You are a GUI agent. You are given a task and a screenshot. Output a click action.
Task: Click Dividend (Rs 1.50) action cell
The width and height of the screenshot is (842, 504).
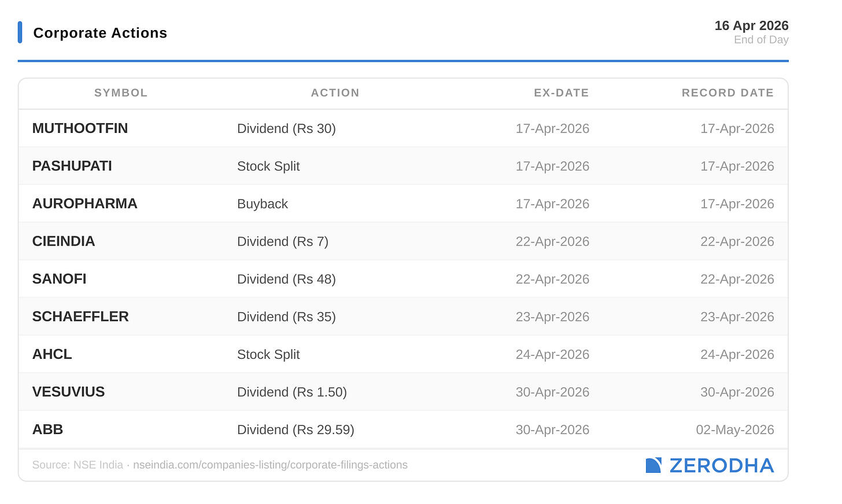292,392
